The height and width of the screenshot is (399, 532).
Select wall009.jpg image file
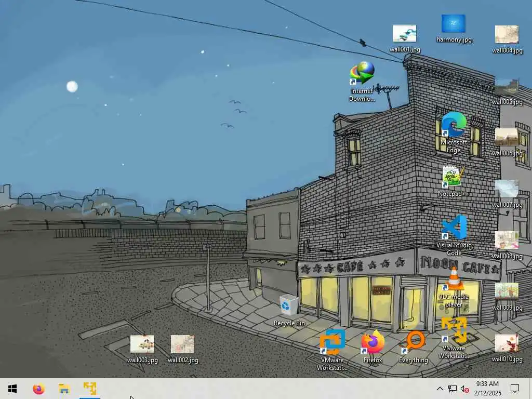[x=507, y=297]
